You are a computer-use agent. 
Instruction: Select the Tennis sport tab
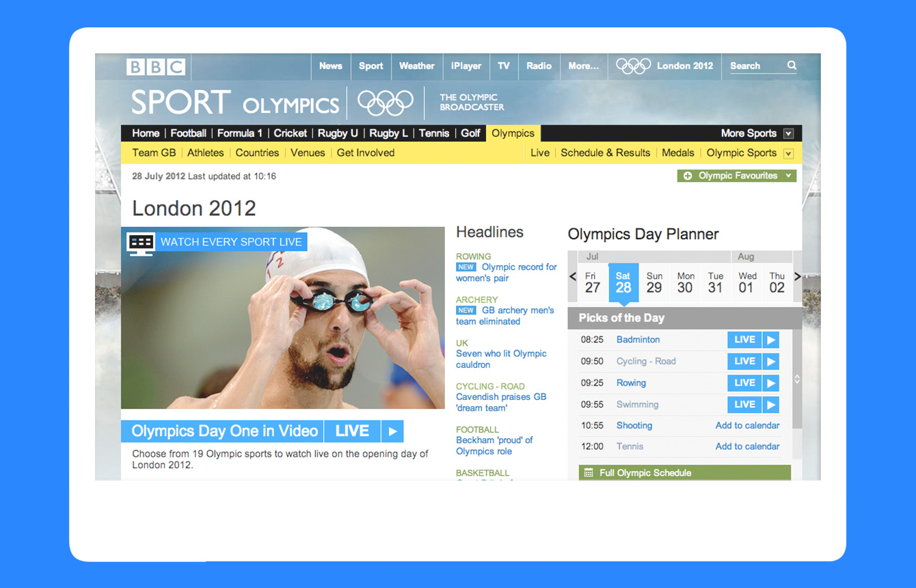[434, 133]
